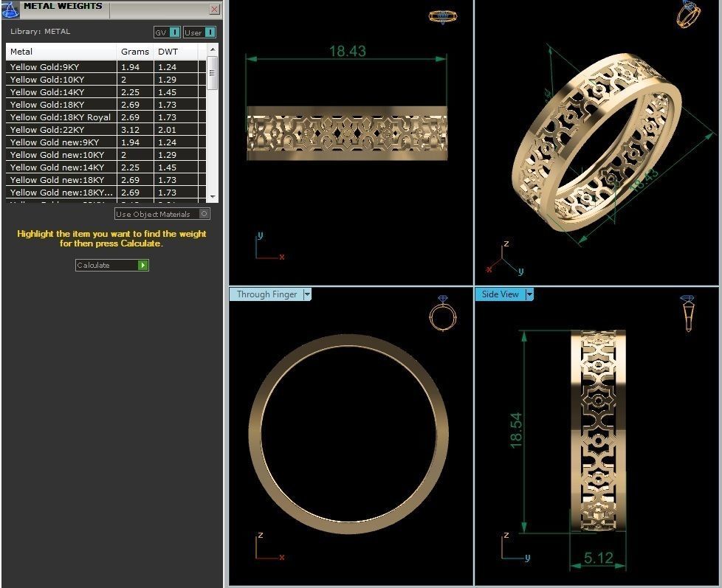Select the Yellow Gold new:14KY row
This screenshot has height=588, width=722.
[106, 167]
